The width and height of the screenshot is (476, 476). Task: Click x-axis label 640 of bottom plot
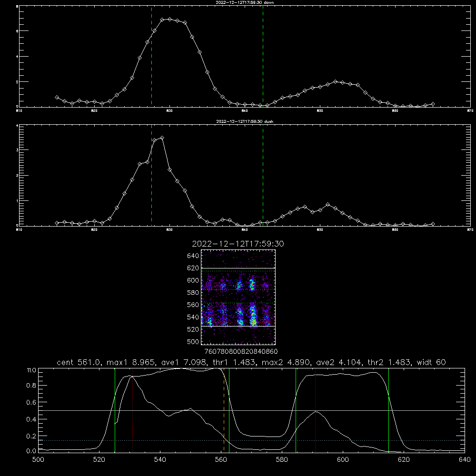[465, 460]
